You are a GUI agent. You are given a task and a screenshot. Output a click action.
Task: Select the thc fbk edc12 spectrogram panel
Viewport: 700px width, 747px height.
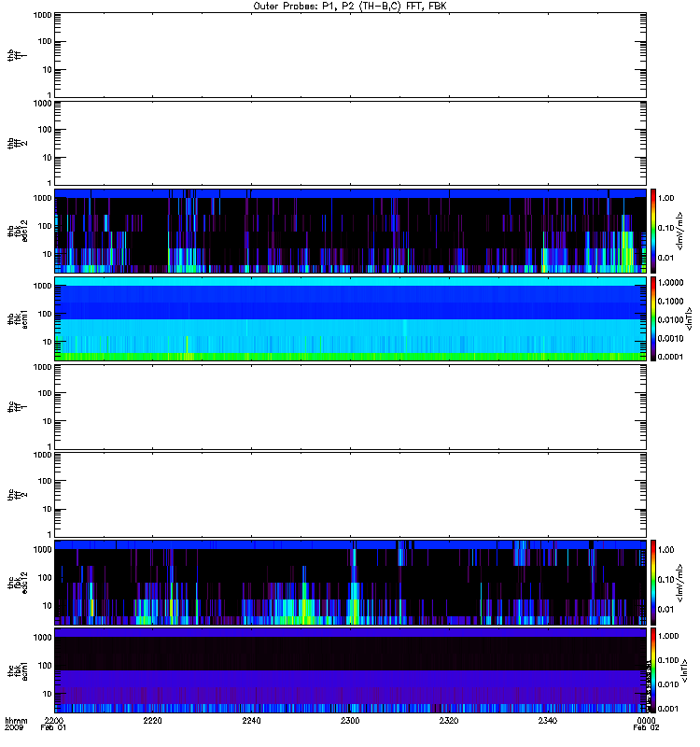coord(351,582)
